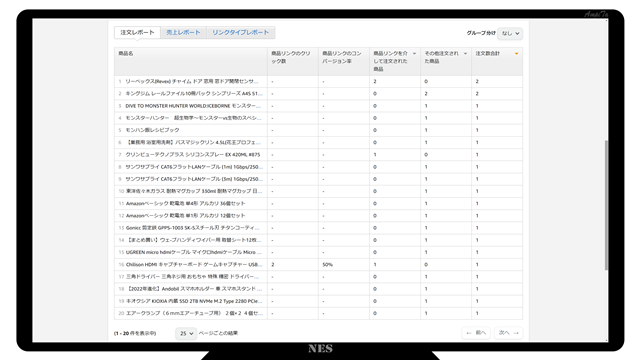Viewport: 640px width, 360px height.
Task: Open 東洋佐々木ガラス 耐熱マグカップ link
Action: pyautogui.click(x=194, y=191)
